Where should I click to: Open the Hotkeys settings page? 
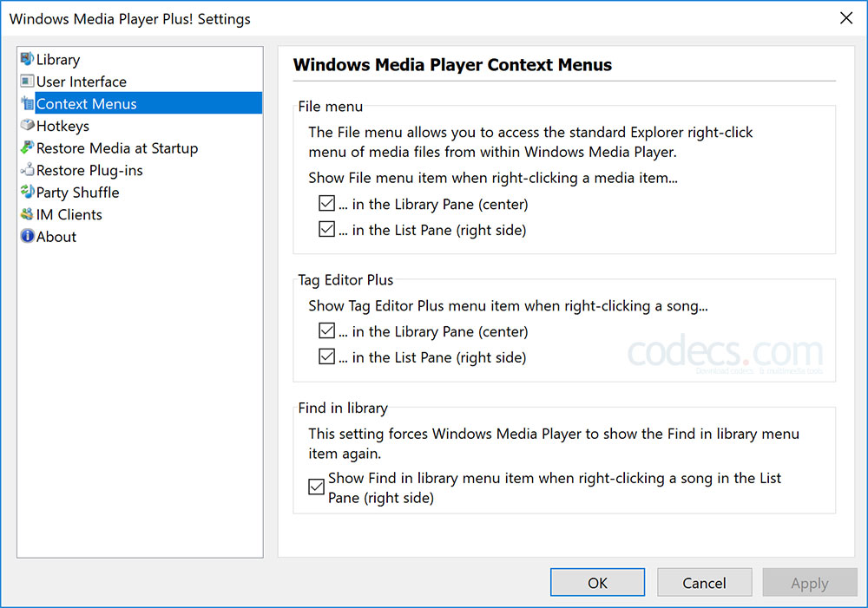tap(62, 126)
